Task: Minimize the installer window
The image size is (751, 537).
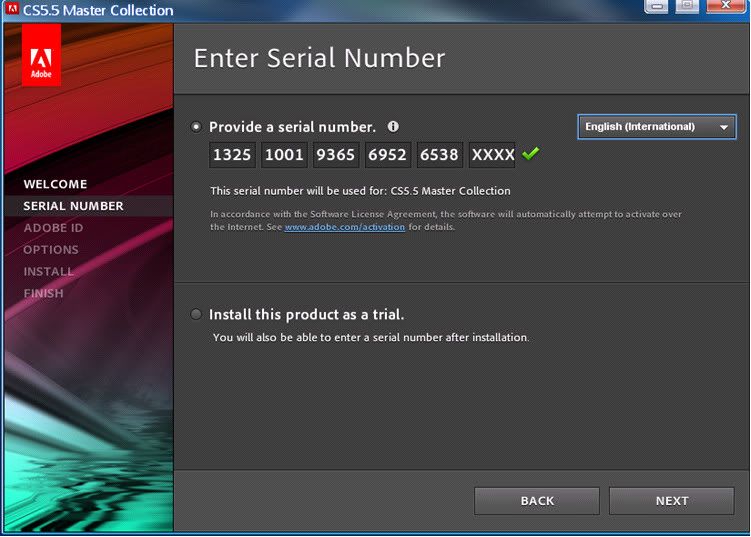Action: 656,6
